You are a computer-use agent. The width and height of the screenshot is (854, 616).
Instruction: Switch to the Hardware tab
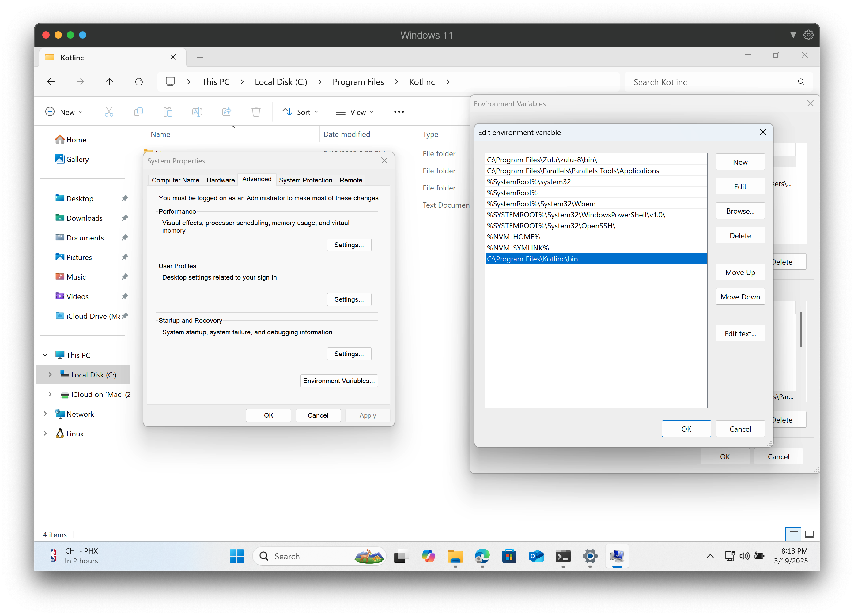(220, 180)
